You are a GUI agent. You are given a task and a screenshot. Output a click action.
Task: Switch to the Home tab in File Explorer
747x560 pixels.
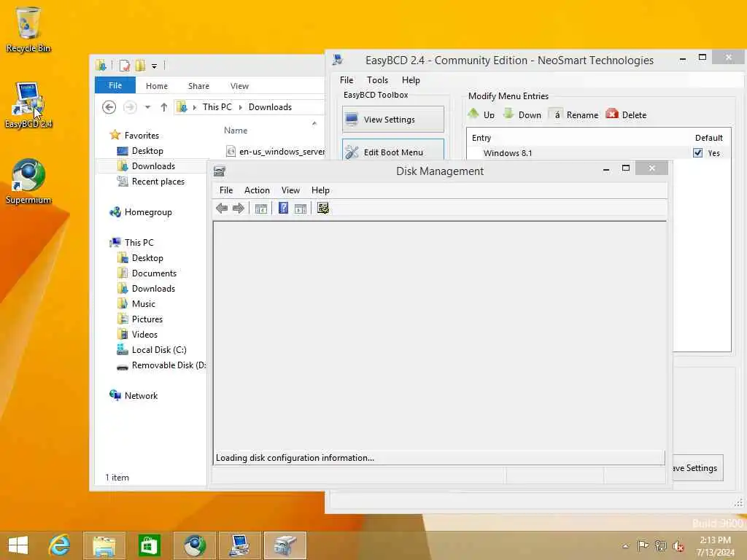[157, 86]
